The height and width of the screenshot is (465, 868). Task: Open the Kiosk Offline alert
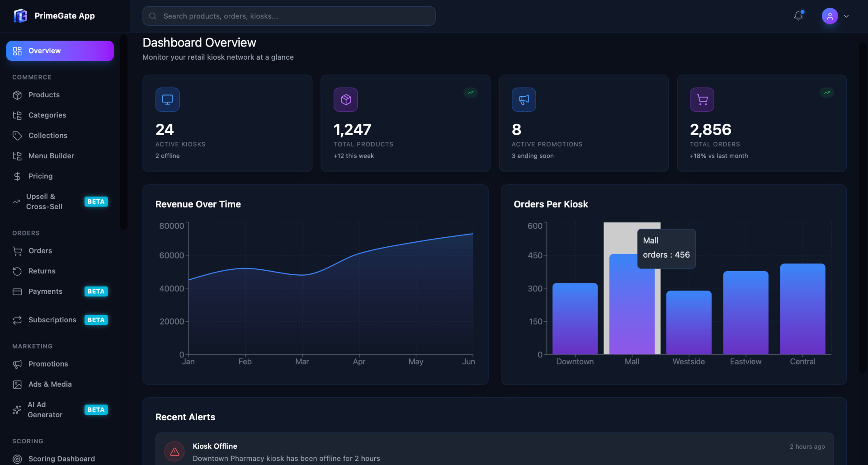(495, 449)
